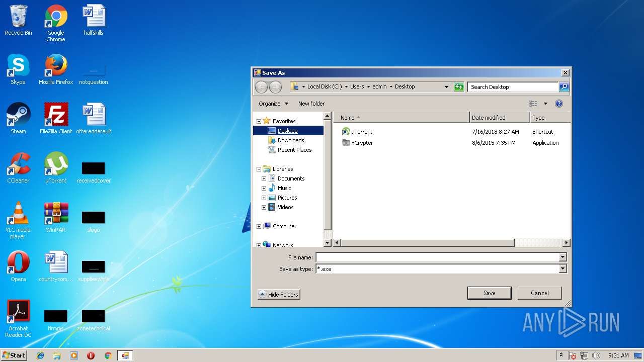
Task: Open address bar history dropdown
Action: 446,87
